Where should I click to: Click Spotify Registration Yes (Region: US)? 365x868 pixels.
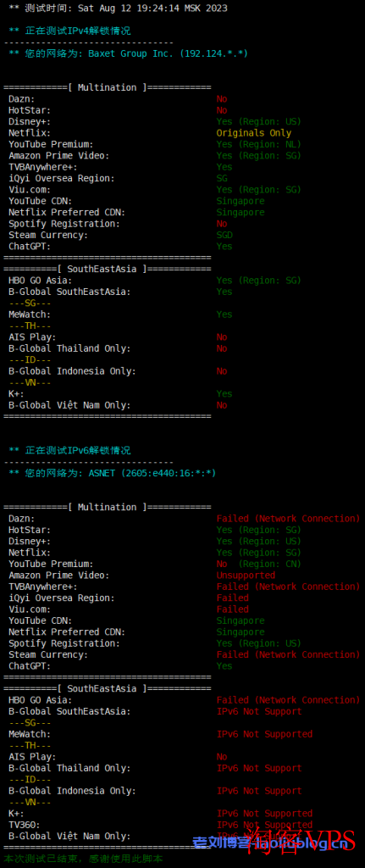tap(259, 644)
